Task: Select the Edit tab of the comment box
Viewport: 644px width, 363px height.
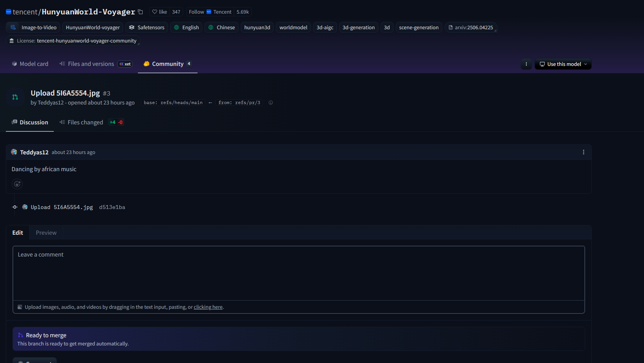Action: (x=18, y=233)
